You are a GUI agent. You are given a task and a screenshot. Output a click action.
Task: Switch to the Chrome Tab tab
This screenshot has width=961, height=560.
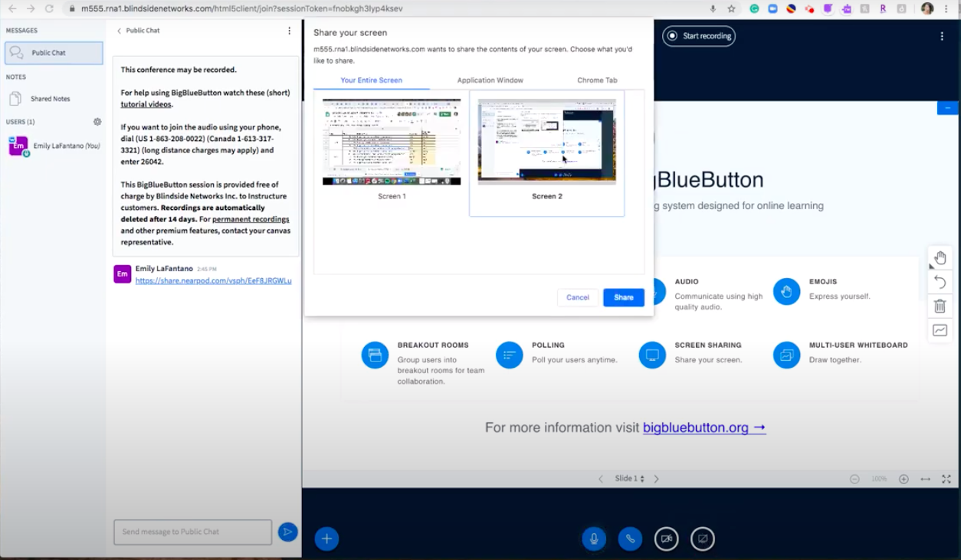coord(597,80)
